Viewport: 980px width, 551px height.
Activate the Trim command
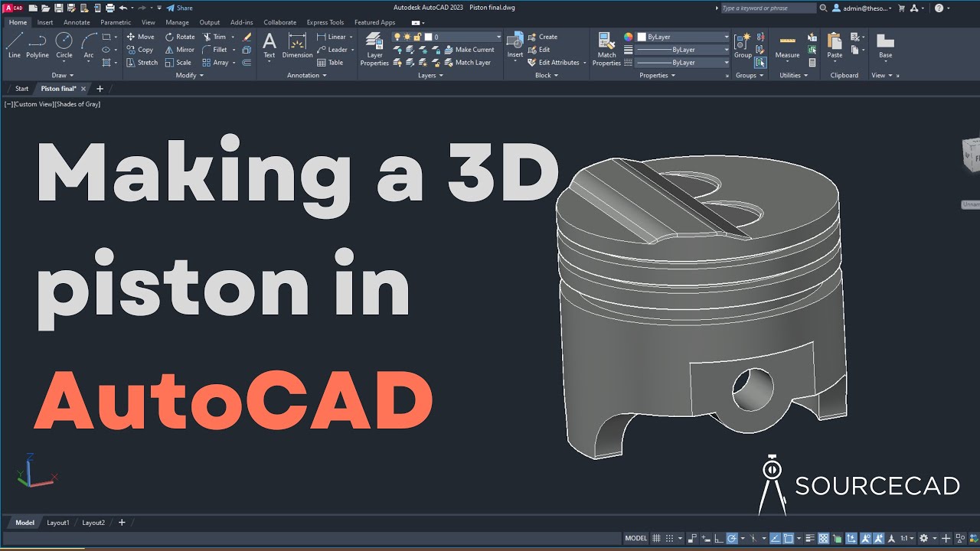[x=214, y=37]
